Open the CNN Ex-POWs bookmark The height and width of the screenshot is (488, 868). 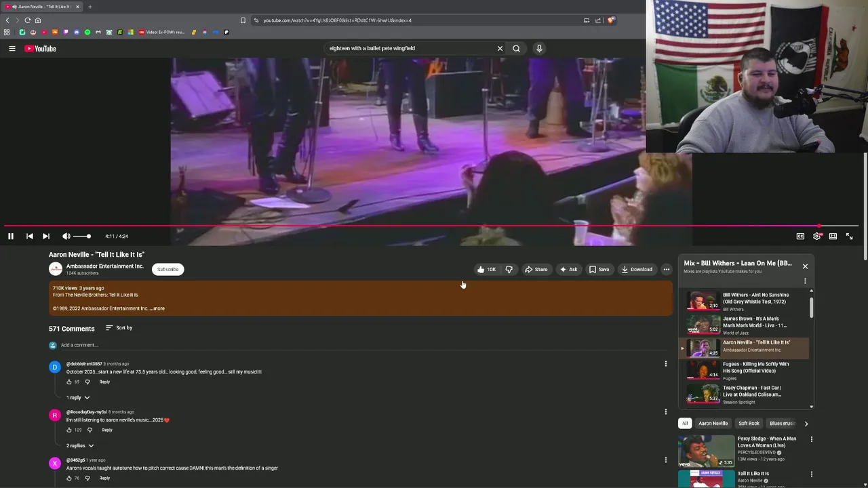click(x=161, y=32)
